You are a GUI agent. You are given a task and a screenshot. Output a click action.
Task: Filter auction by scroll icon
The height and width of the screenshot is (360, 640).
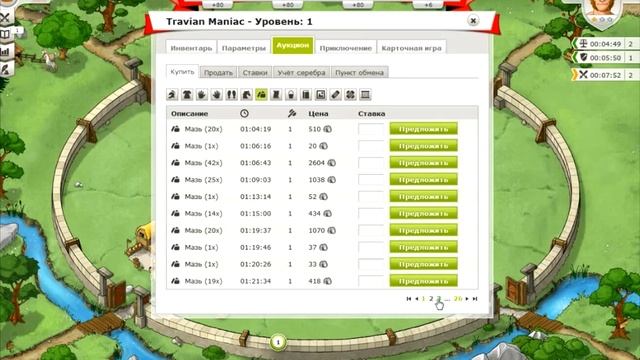coord(276,95)
